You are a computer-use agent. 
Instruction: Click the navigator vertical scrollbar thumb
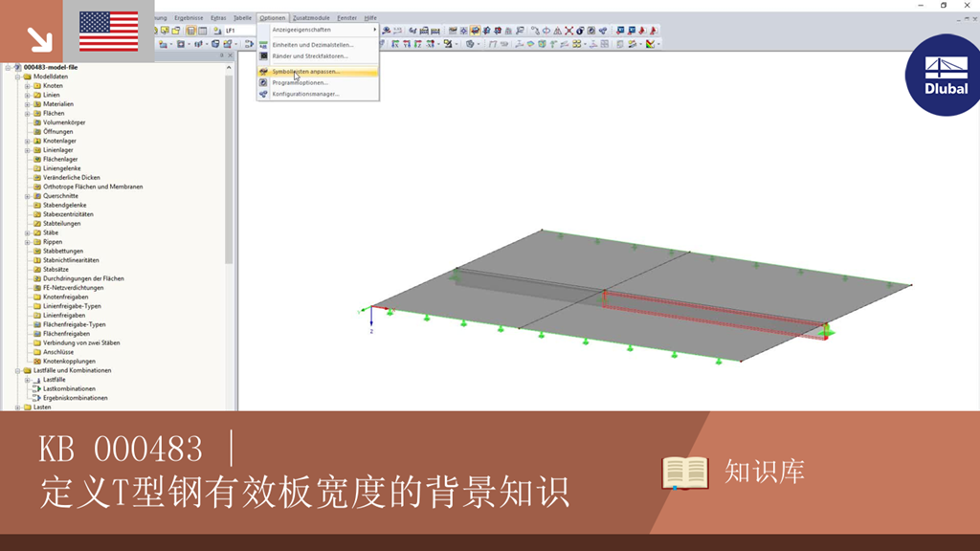229,168
